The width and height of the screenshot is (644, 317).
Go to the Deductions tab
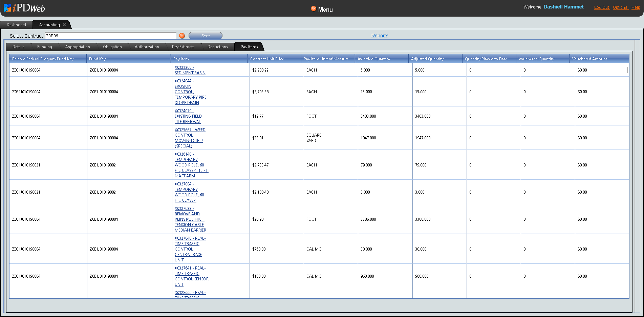point(217,47)
